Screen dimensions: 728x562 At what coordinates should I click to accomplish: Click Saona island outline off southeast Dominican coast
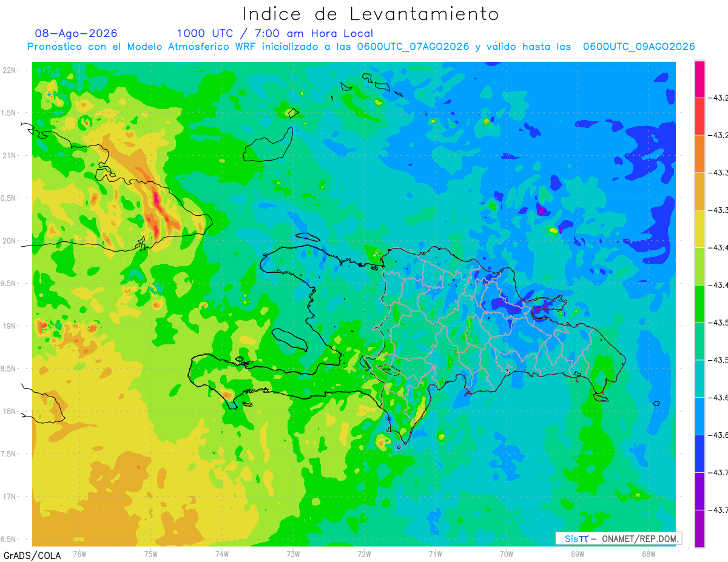(x=601, y=398)
